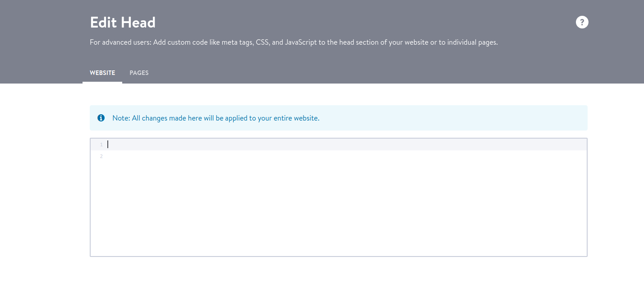Click the info icon in the note banner
The height and width of the screenshot is (289, 644).
(101, 118)
